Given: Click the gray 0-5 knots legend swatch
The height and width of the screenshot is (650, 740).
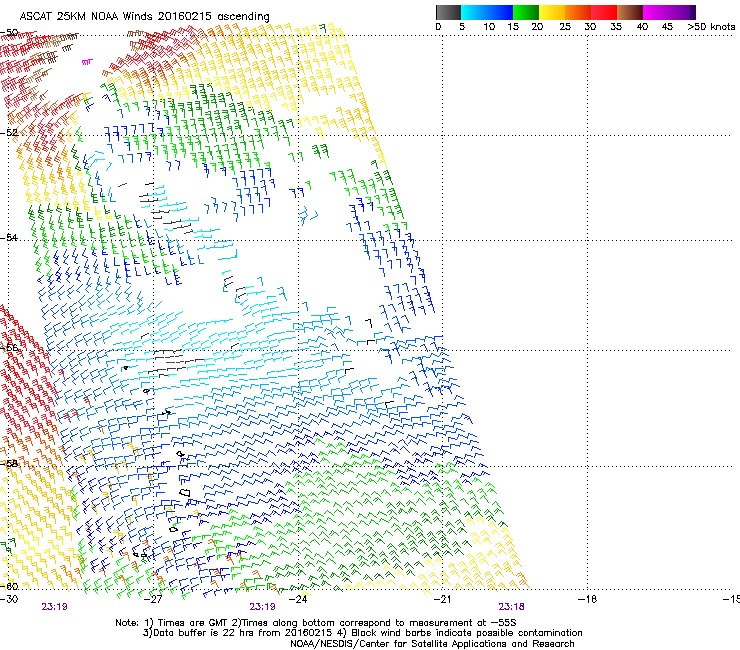Looking at the screenshot, I should coord(448,12).
